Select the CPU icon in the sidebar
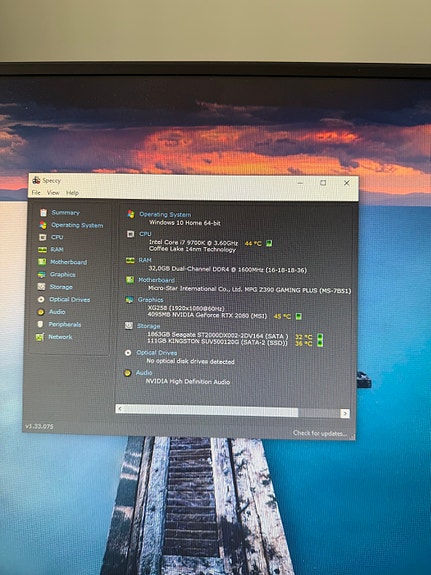 pos(43,237)
